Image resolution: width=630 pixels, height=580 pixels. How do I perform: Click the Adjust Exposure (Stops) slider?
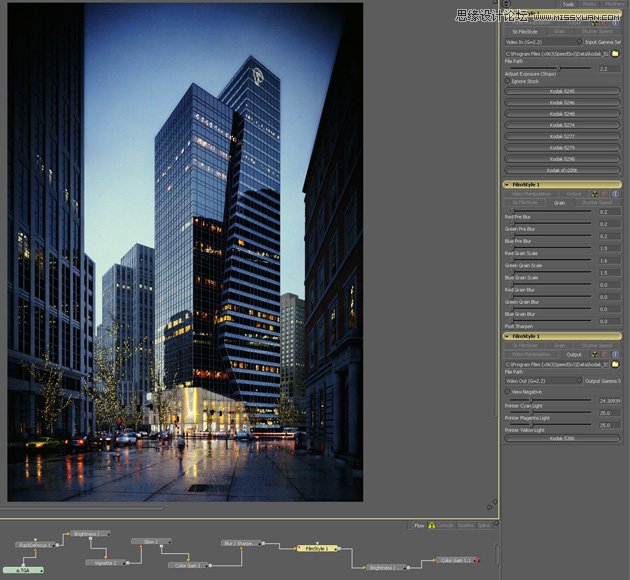550,68
